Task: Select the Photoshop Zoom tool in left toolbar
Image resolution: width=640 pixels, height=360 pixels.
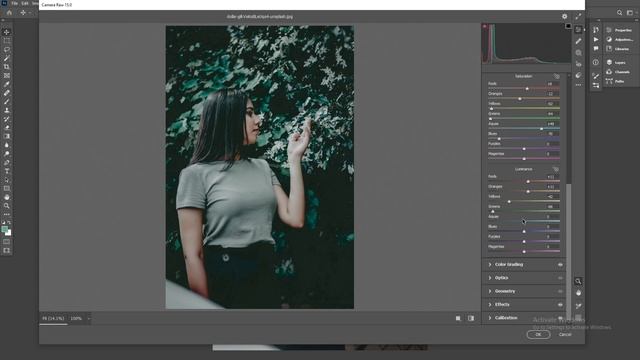Action: pos(7,206)
